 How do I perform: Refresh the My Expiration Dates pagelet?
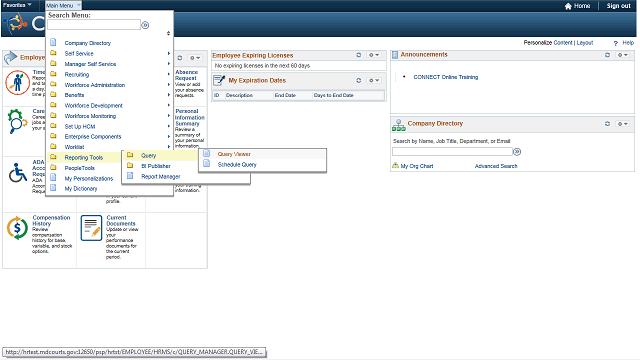click(358, 80)
